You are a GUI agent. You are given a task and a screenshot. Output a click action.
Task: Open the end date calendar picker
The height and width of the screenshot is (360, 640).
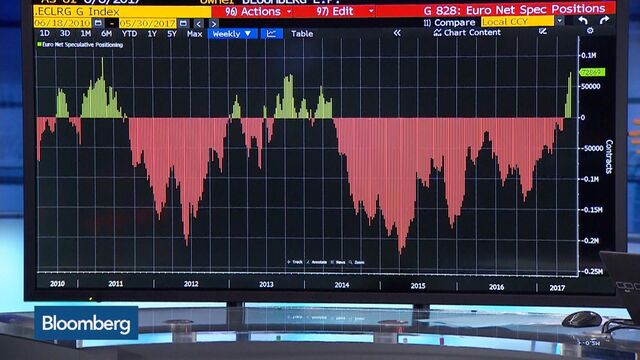[183, 24]
